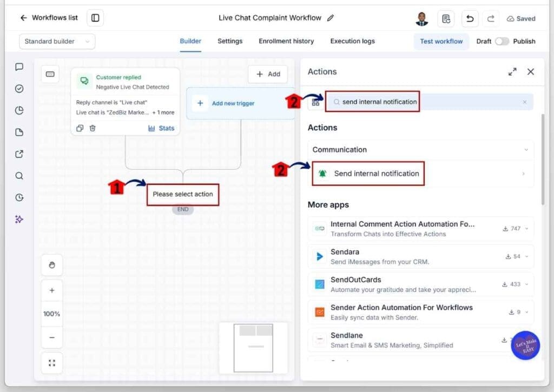Screen dimensions: 554x392
Task: Select the 'Please select action' node
Action: (x=183, y=194)
